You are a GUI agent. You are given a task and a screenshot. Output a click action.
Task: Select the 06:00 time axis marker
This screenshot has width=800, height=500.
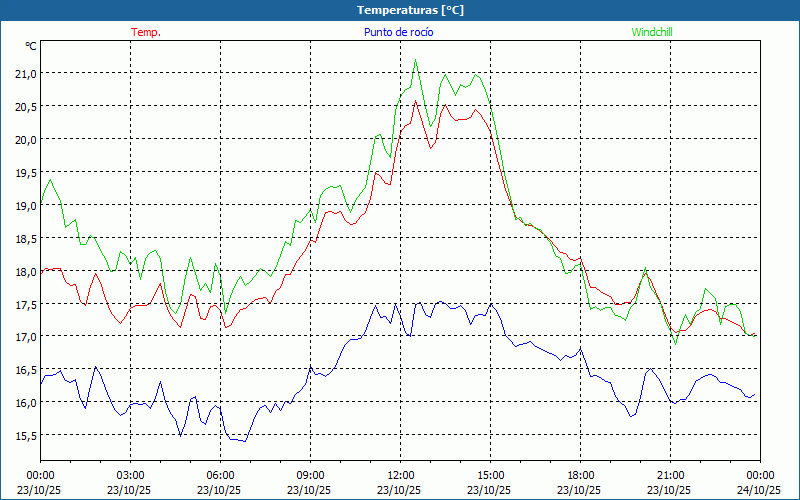[220, 475]
